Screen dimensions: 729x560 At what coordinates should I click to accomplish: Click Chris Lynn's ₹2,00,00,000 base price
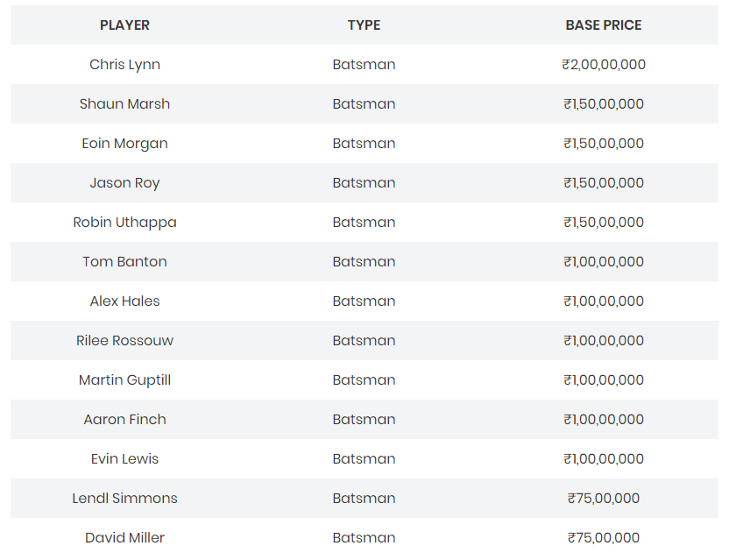(x=604, y=65)
